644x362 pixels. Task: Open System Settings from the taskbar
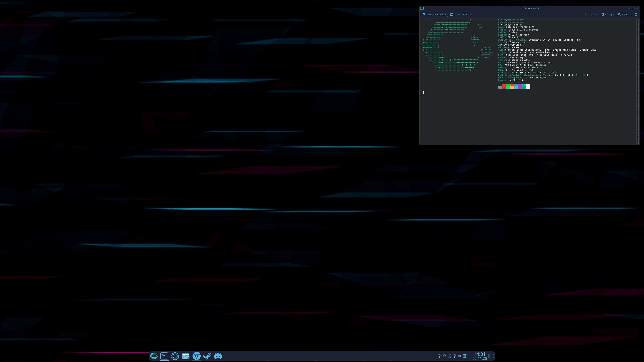175,356
